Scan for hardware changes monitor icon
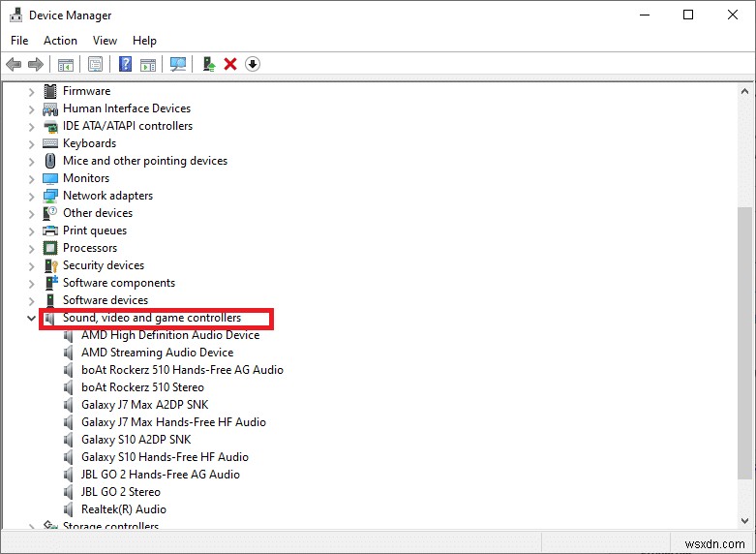Viewport: 756px width, 554px height. point(178,64)
